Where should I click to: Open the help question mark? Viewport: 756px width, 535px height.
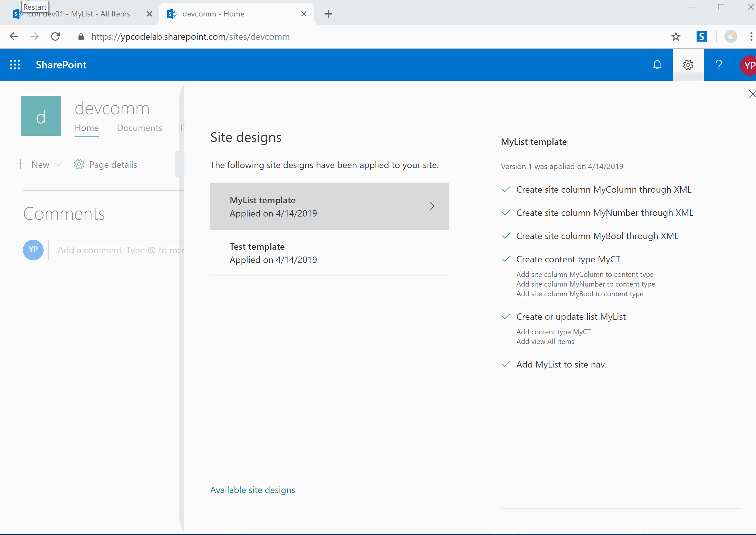(719, 65)
